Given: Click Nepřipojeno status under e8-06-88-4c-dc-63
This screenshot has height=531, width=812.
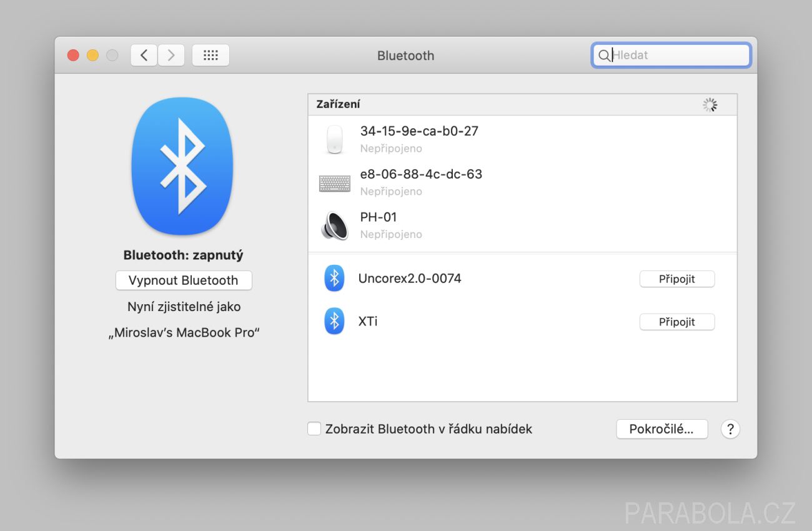Looking at the screenshot, I should (x=391, y=191).
